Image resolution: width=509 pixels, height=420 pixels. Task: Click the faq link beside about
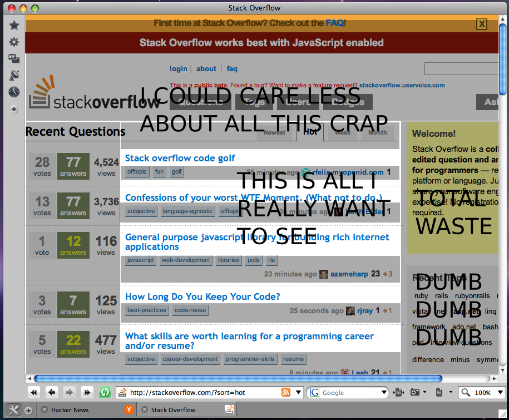pos(232,69)
